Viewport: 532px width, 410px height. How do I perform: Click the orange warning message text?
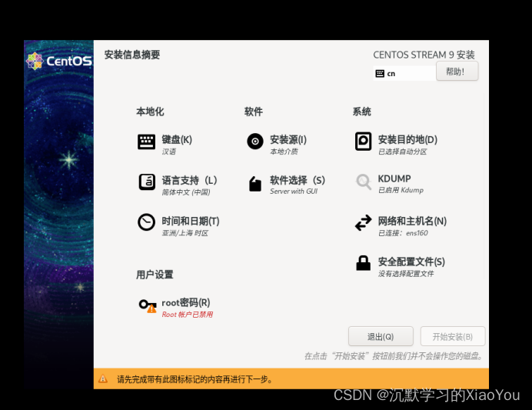(x=195, y=379)
